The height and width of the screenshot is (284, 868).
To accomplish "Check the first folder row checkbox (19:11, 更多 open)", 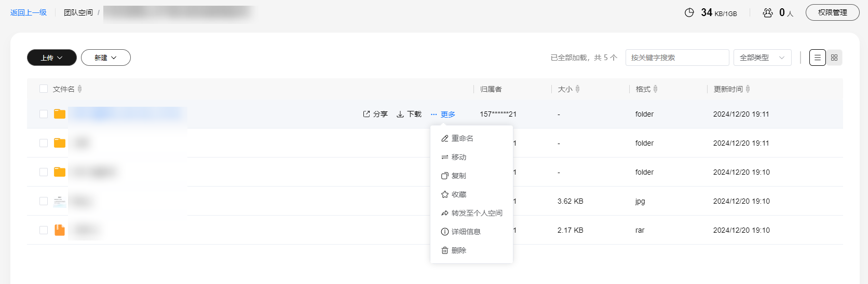I will click(x=44, y=114).
